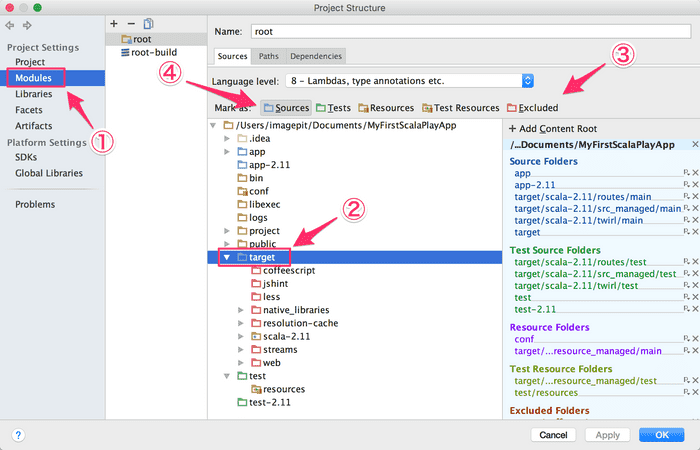
Task: Expand the scala-2.11 folder
Action: pyautogui.click(x=241, y=336)
